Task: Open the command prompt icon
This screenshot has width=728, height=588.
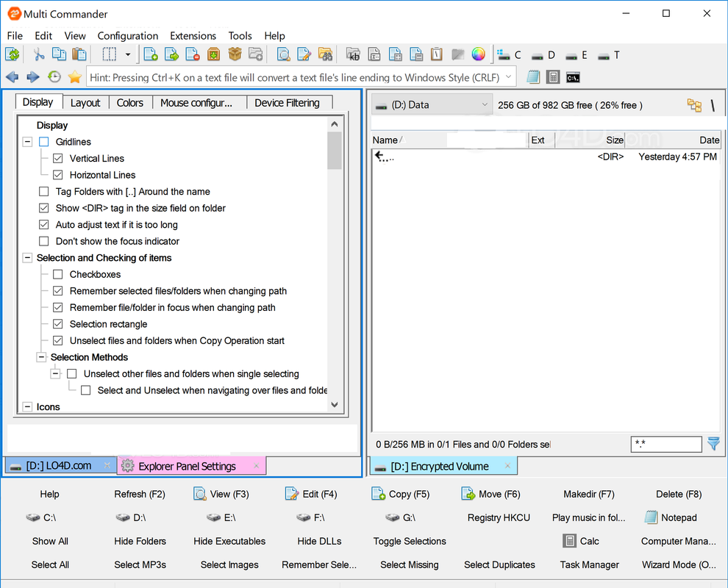Action: (573, 77)
